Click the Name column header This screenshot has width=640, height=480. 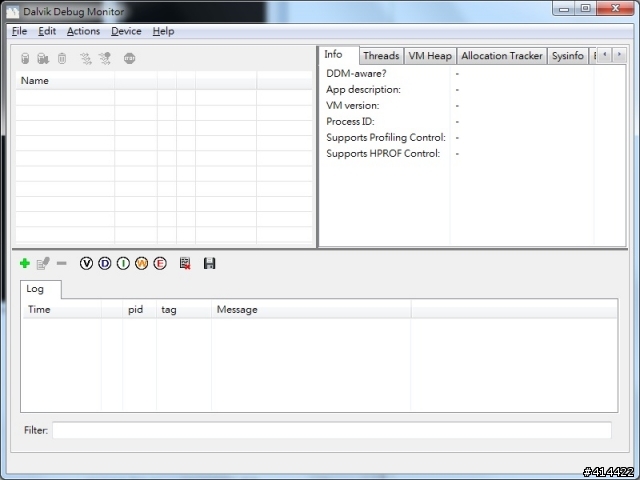[65, 80]
